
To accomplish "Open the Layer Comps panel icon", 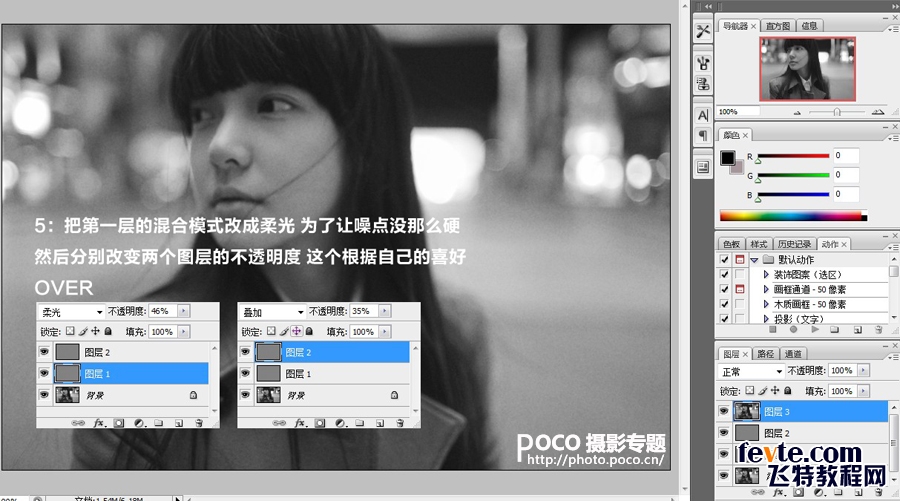I will (703, 168).
